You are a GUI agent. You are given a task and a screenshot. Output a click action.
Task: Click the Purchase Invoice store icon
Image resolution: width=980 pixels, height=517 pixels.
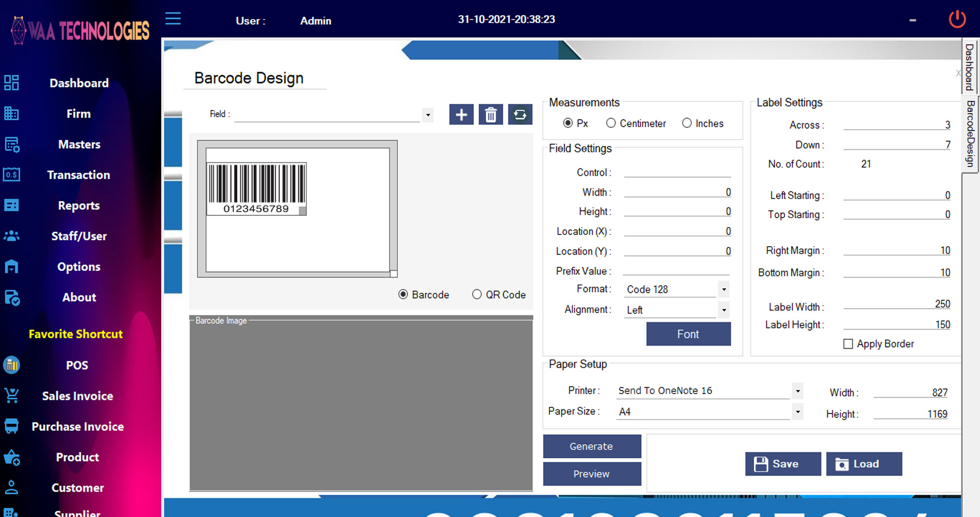point(12,426)
